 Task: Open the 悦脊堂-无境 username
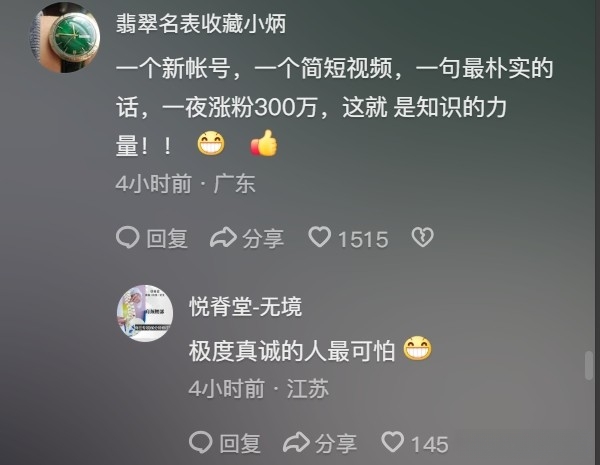coord(245,307)
